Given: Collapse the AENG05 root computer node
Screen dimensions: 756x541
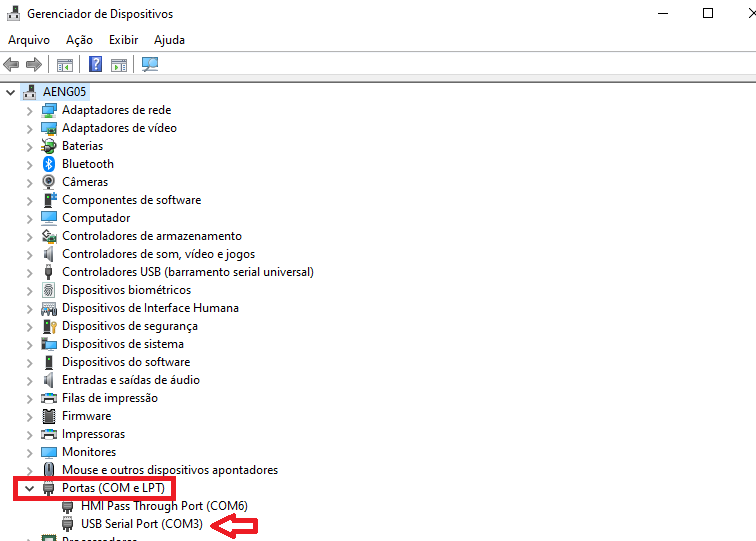Looking at the screenshot, I should [11, 92].
